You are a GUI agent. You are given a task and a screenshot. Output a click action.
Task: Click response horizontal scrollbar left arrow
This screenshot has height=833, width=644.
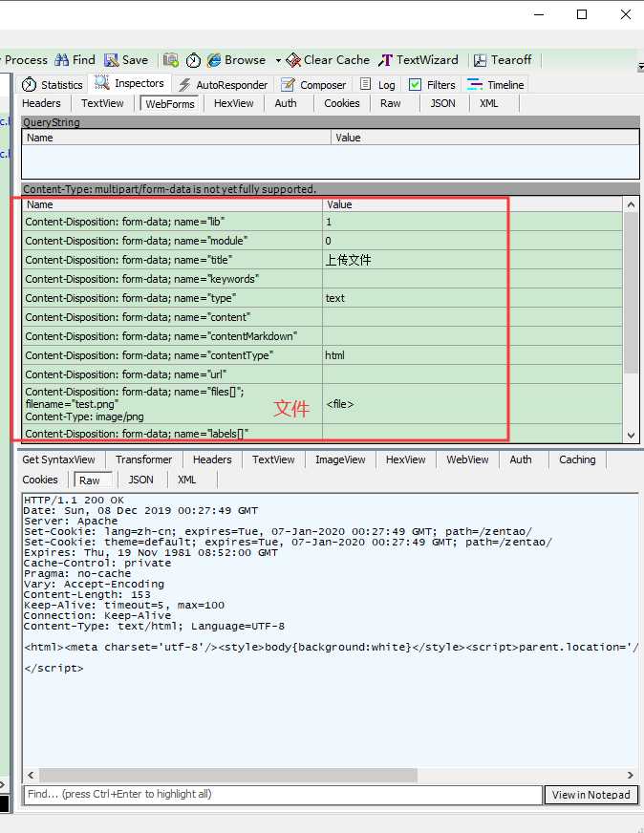31,775
